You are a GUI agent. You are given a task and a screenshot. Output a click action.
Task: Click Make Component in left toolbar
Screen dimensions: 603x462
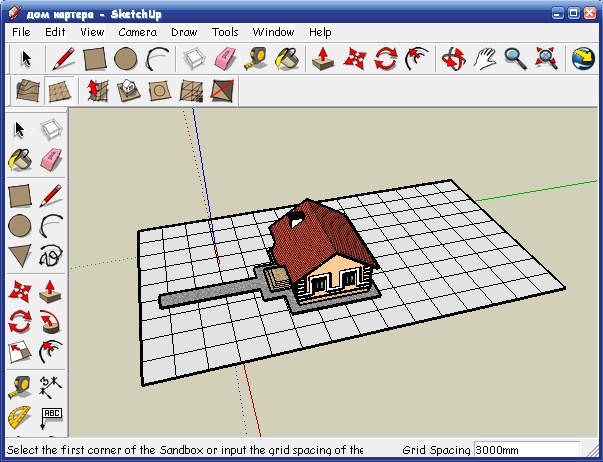click(x=51, y=129)
